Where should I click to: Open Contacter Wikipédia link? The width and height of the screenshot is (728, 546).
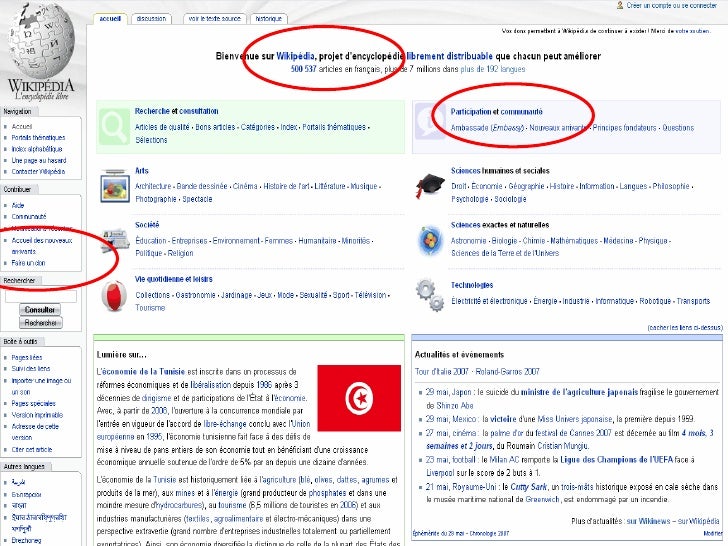click(38, 171)
